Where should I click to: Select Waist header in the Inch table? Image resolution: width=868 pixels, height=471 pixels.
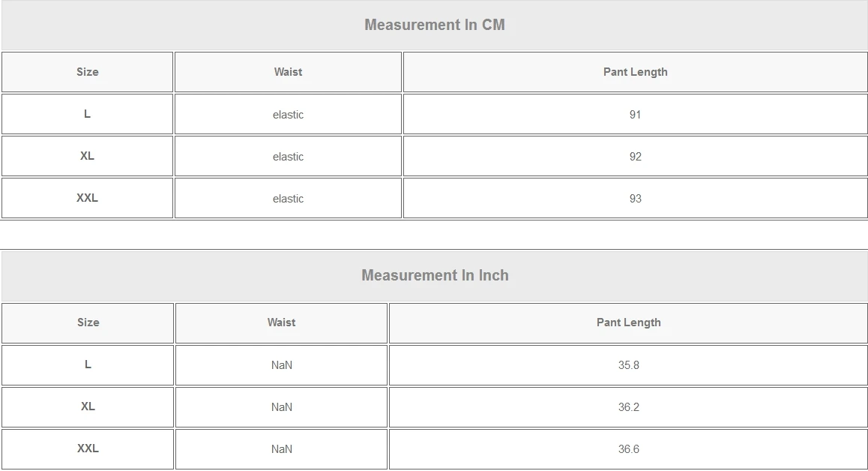coord(282,322)
